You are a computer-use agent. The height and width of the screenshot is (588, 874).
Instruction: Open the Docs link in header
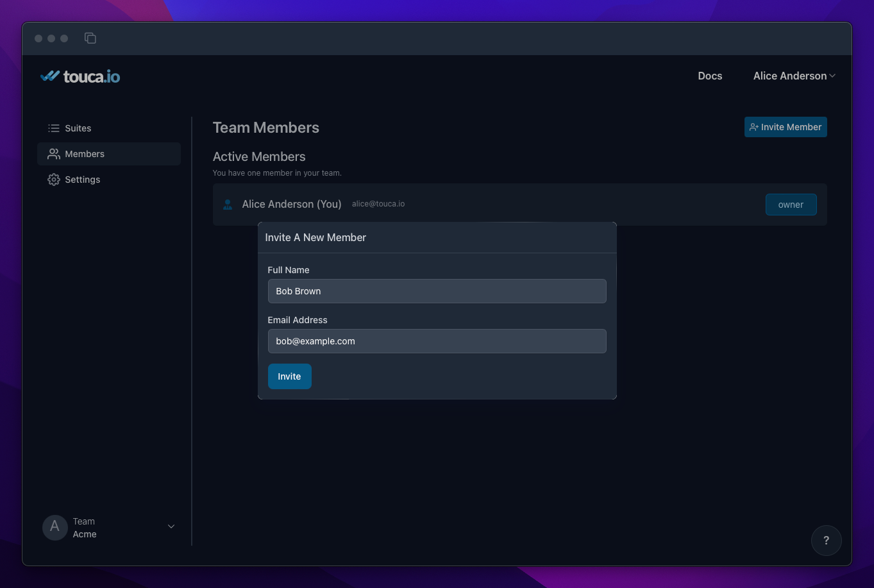(x=710, y=76)
